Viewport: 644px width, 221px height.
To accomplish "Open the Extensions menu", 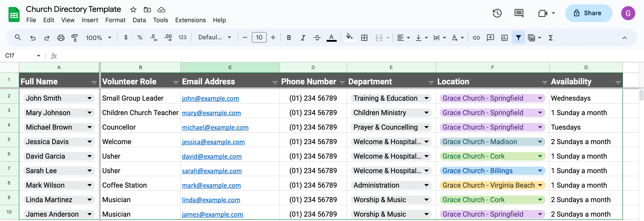I will 190,20.
